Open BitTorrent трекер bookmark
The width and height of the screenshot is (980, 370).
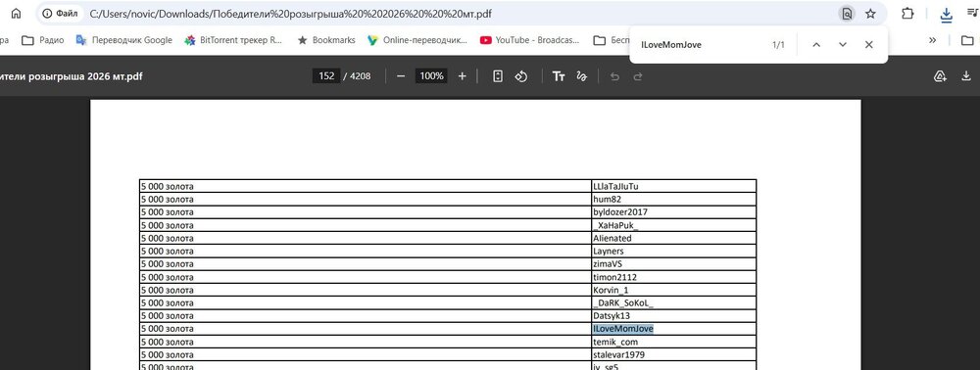pos(233,40)
